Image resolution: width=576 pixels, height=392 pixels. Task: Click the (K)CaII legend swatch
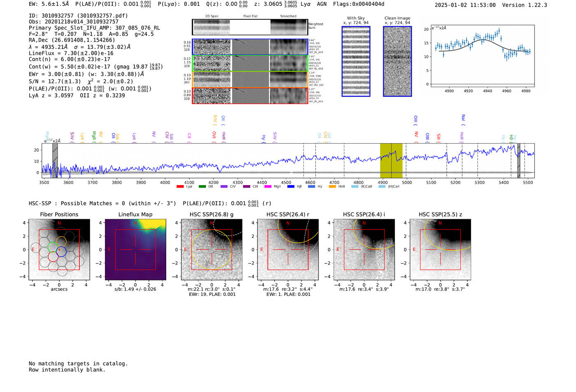click(x=355, y=186)
